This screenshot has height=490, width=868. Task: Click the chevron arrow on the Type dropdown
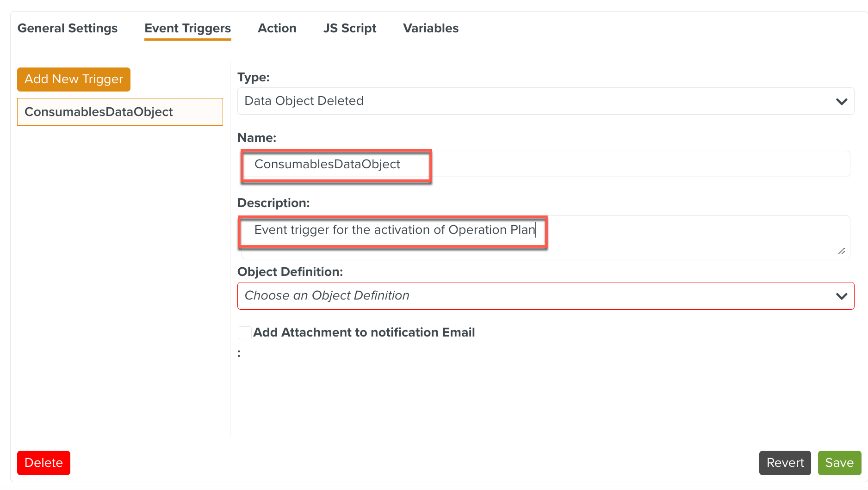tap(841, 101)
